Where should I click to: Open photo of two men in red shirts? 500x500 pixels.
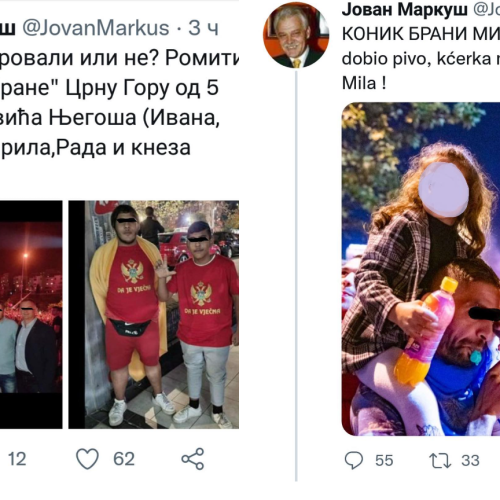(154, 314)
